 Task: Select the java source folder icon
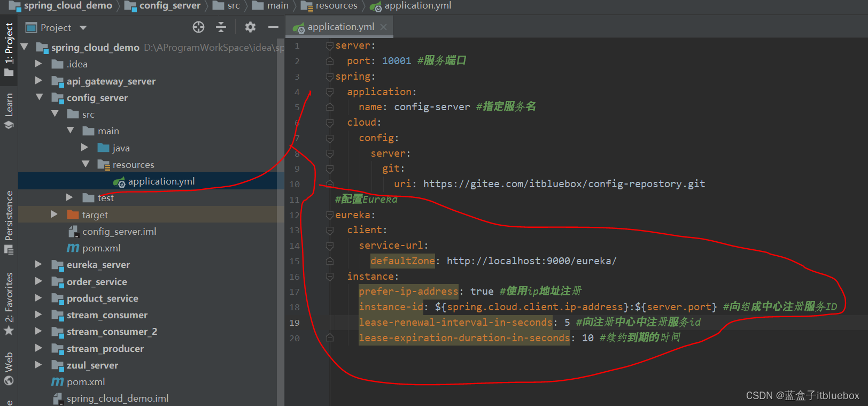[x=104, y=148]
